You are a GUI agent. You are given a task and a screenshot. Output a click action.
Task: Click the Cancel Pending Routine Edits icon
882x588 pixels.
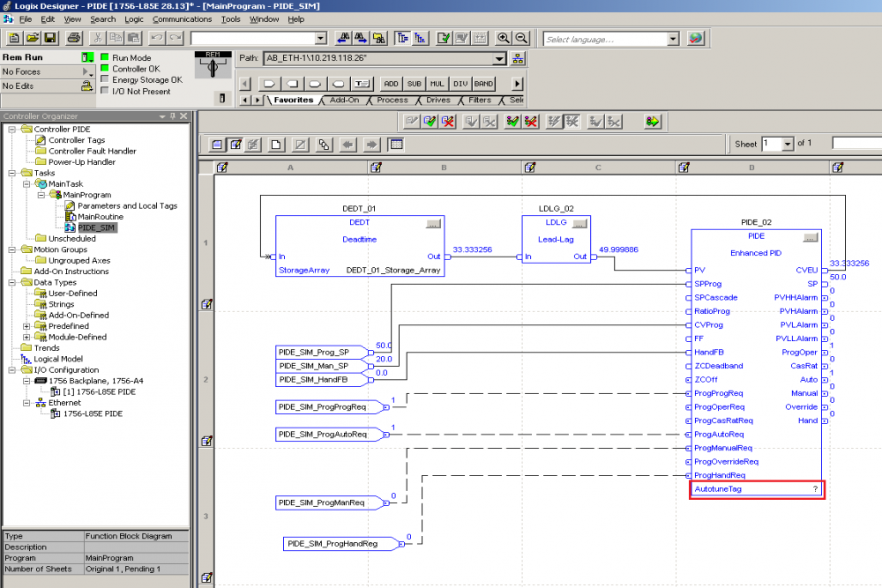coord(448,122)
